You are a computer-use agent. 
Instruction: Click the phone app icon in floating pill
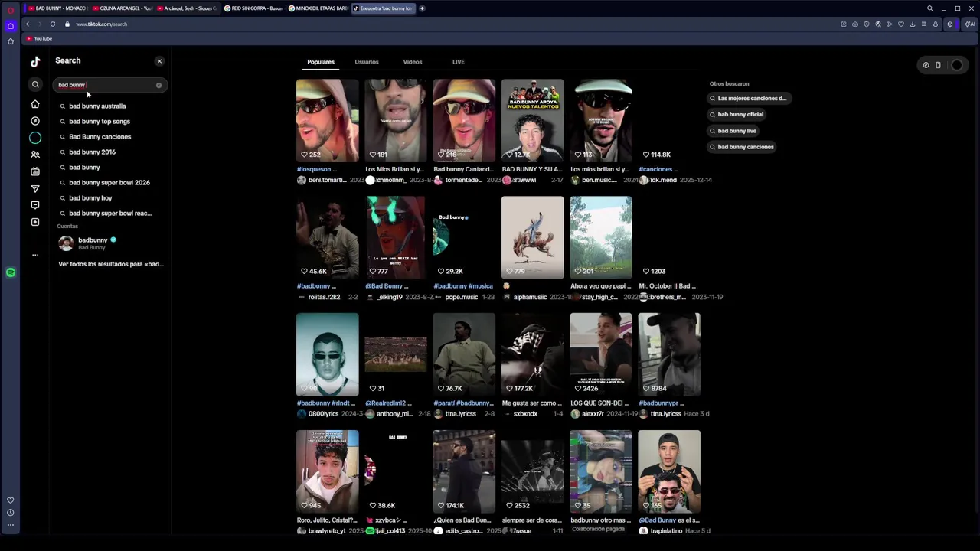coord(938,65)
